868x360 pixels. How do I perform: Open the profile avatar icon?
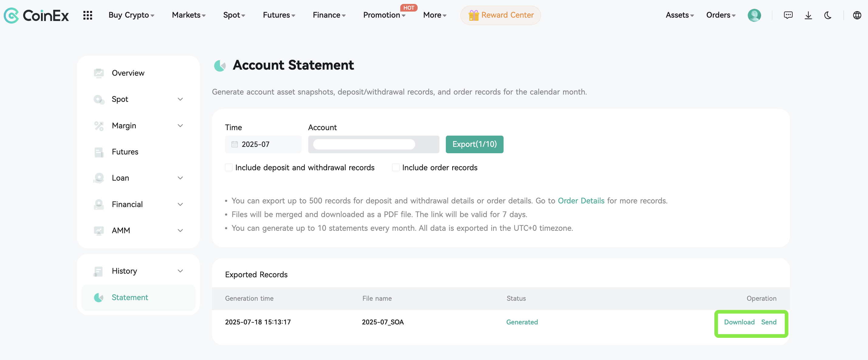(754, 15)
